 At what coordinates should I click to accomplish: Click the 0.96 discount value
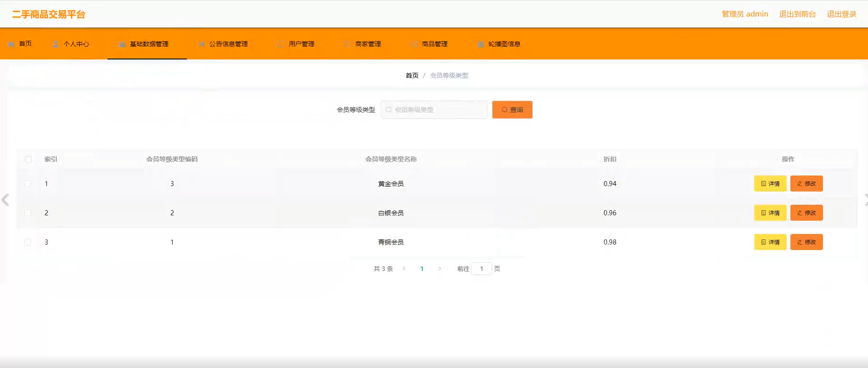610,213
